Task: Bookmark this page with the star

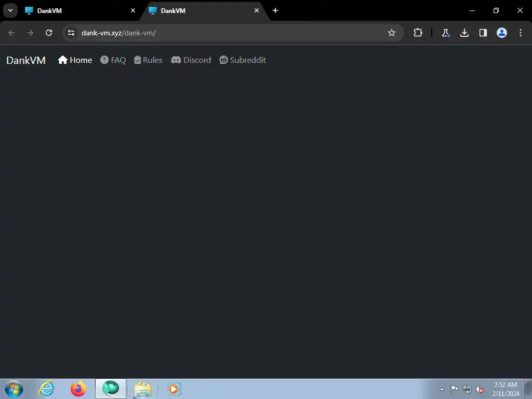Action: click(x=392, y=33)
